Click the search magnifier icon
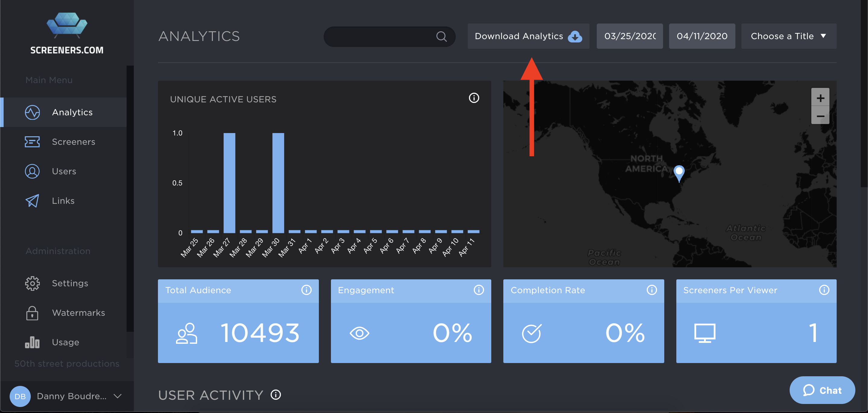This screenshot has height=413, width=868. [441, 36]
